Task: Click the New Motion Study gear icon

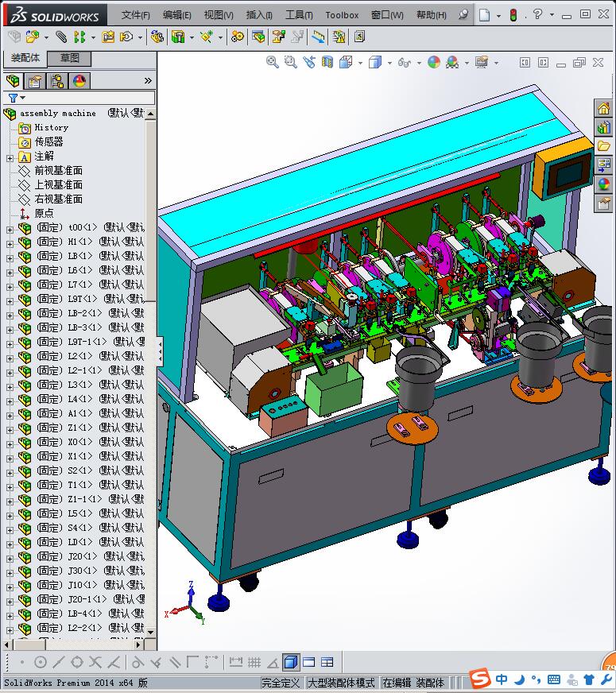Action: click(238, 37)
